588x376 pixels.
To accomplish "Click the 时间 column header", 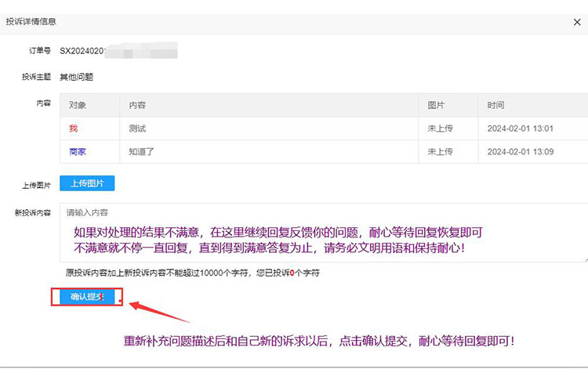I will (x=495, y=105).
